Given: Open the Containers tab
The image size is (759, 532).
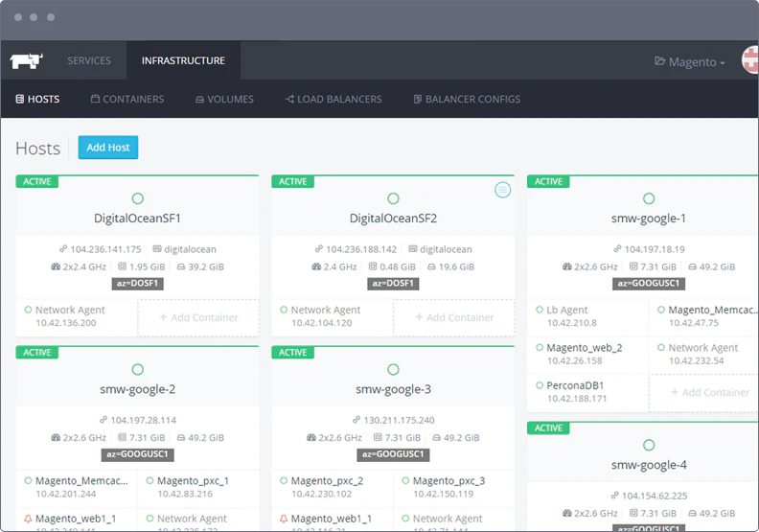Looking at the screenshot, I should (127, 100).
